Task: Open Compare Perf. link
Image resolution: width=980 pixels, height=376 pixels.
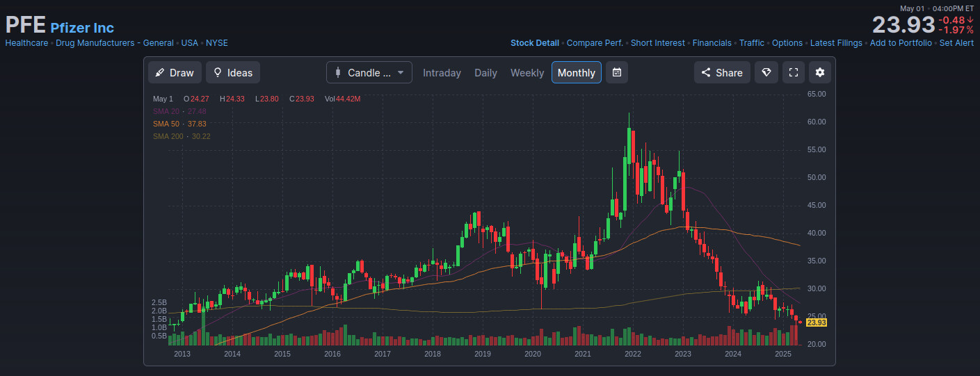Action: point(595,43)
